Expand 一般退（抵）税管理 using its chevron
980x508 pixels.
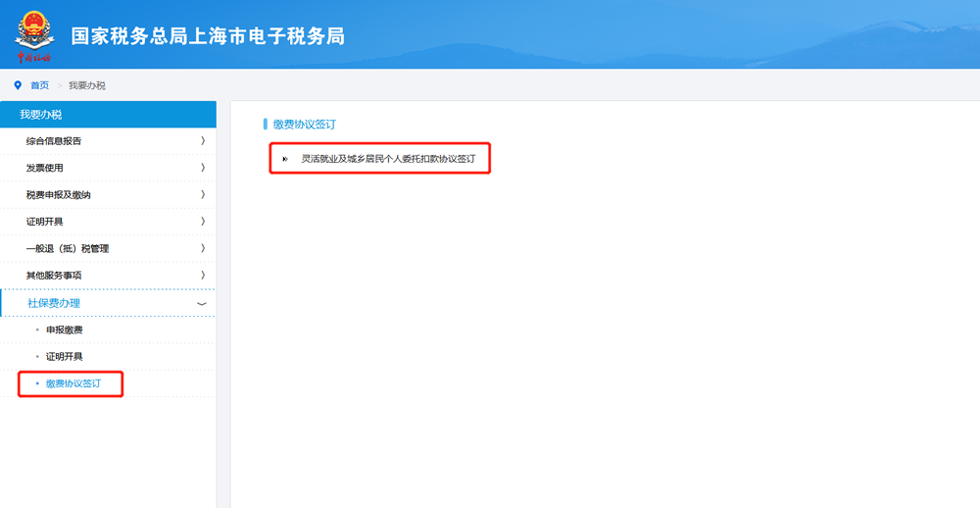(x=202, y=249)
